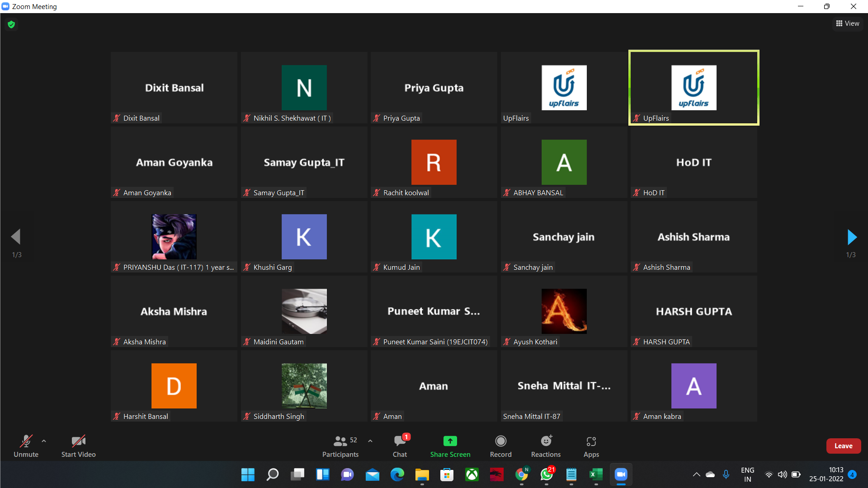Toggle Start Video on

[x=78, y=441]
